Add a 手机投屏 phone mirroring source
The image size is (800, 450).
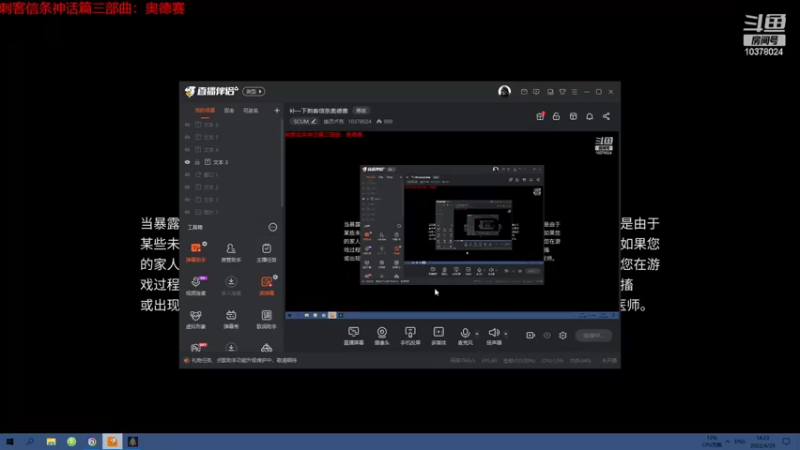[x=410, y=336]
